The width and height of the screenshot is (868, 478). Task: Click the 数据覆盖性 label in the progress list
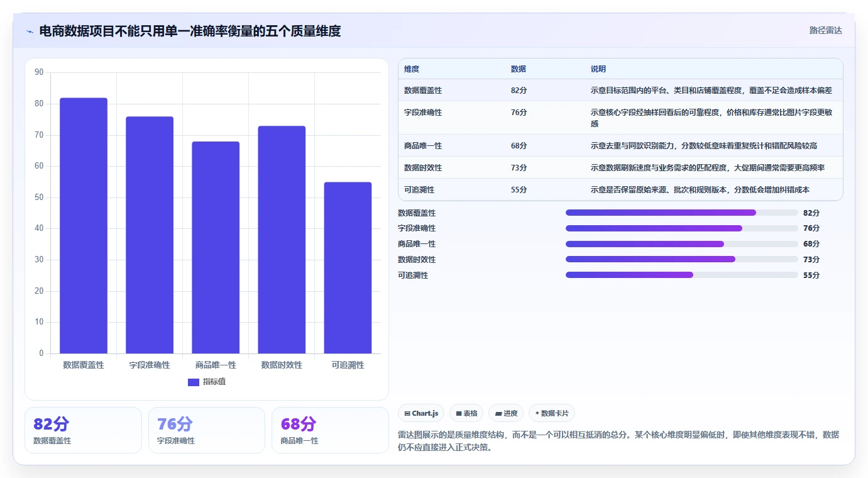pyautogui.click(x=417, y=213)
